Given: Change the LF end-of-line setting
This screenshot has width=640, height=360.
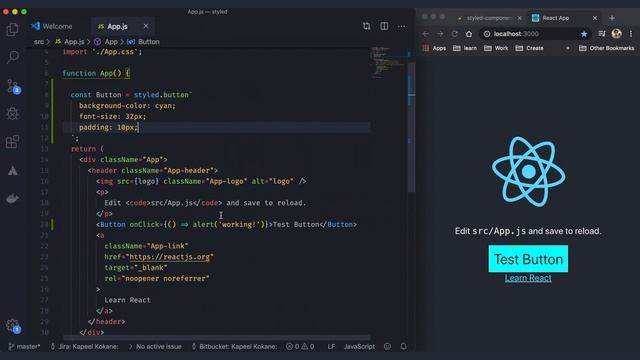Looking at the screenshot, I should pyautogui.click(x=331, y=347).
